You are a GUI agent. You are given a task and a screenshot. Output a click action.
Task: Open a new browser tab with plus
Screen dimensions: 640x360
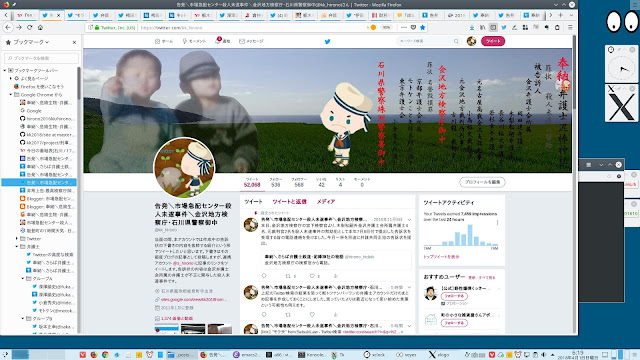click(x=560, y=15)
